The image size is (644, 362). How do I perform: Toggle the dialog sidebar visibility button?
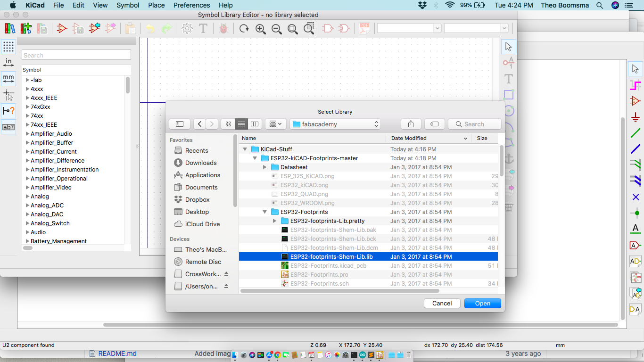180,124
